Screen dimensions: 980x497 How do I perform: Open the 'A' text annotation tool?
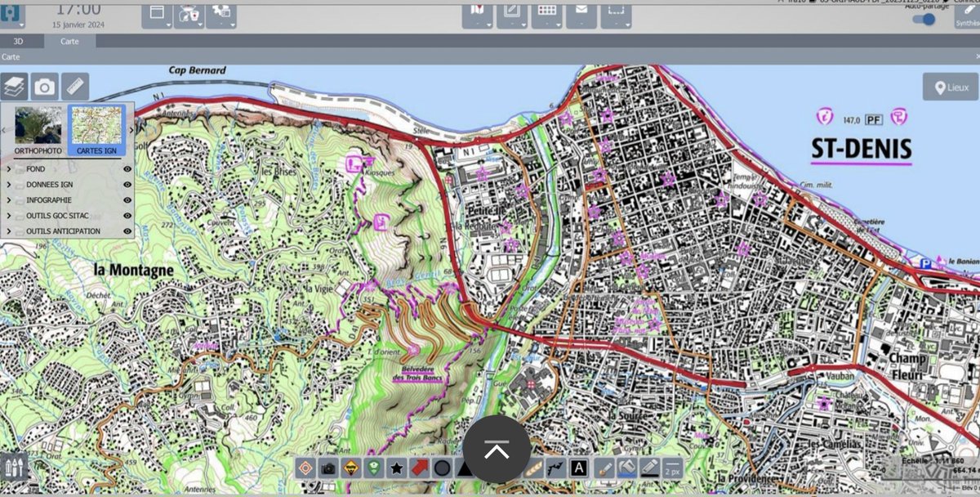click(x=578, y=468)
